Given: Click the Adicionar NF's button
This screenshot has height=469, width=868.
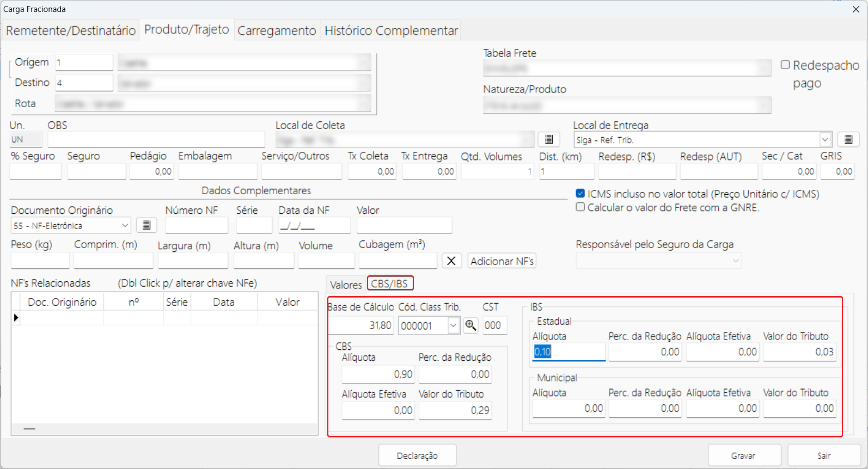Looking at the screenshot, I should click(x=502, y=261).
